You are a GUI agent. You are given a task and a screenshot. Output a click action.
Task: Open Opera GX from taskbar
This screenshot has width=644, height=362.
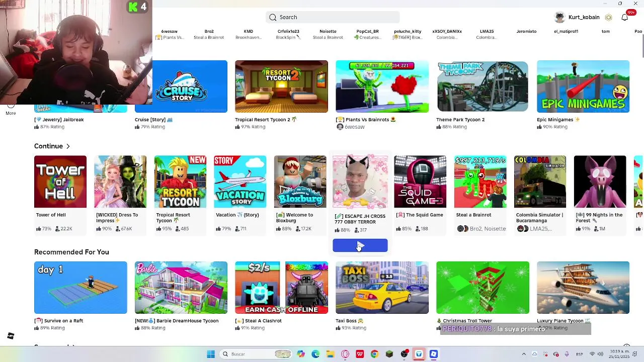click(345, 354)
